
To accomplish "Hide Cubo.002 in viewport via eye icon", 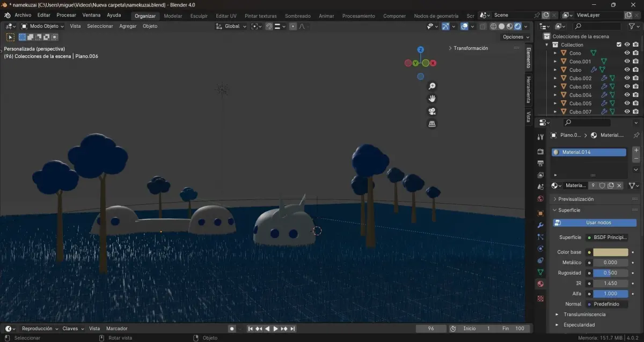I will 627,78.
